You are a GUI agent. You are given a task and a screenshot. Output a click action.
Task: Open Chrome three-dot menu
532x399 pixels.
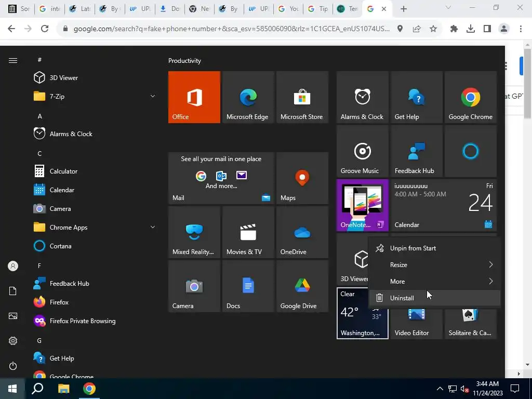[x=521, y=29]
